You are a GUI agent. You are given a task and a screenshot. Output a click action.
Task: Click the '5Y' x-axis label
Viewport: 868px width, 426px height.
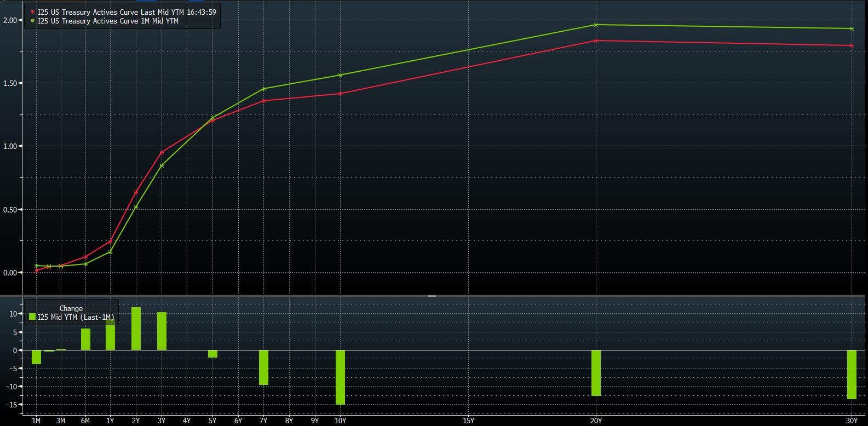(212, 421)
